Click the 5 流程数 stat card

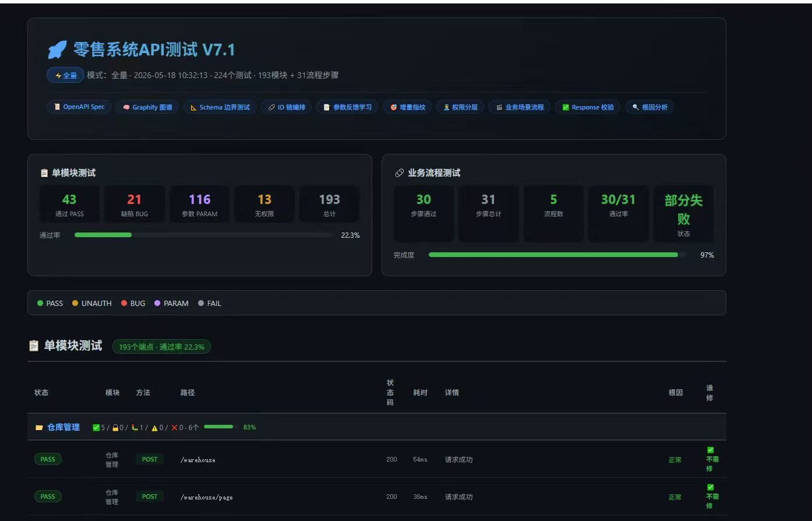[553, 214]
